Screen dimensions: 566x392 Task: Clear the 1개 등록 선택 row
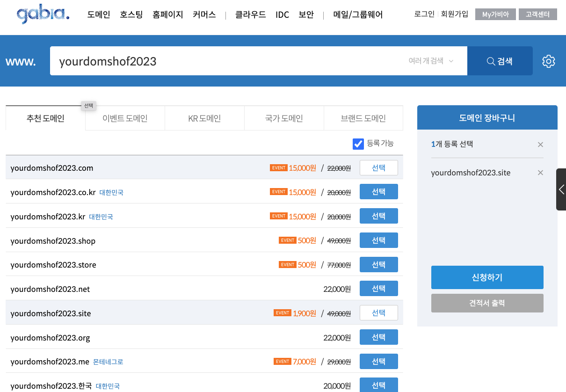point(540,145)
